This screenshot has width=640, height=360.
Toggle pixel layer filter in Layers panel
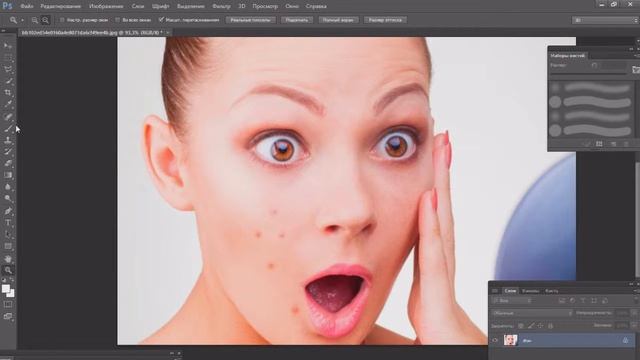(562, 300)
